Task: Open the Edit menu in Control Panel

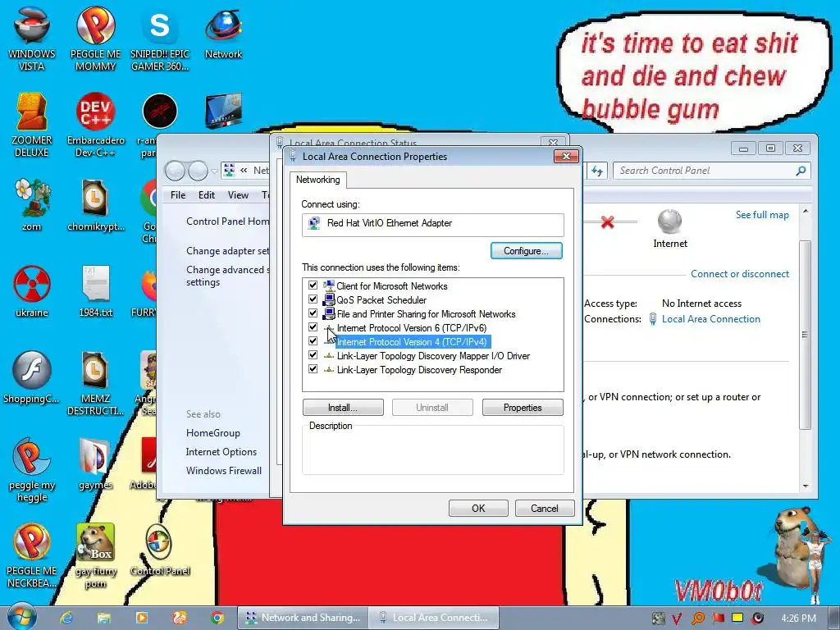Action: click(206, 195)
